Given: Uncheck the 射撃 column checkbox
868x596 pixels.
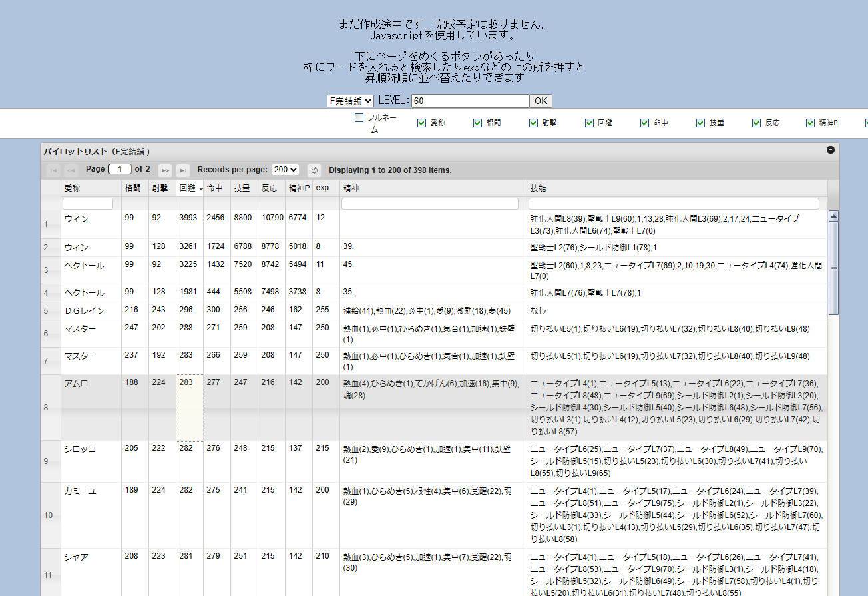Looking at the screenshot, I should click(533, 123).
